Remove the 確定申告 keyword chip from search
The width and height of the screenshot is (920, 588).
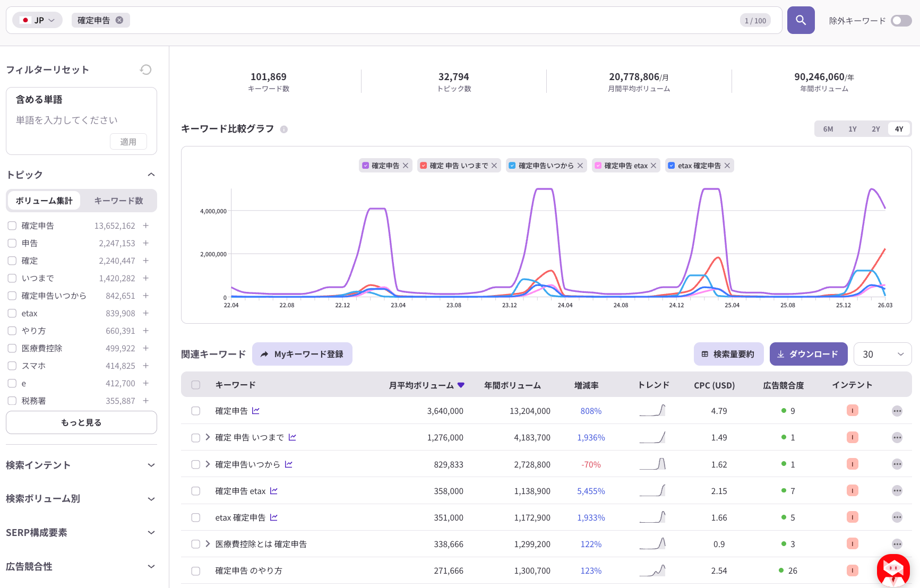tap(119, 20)
